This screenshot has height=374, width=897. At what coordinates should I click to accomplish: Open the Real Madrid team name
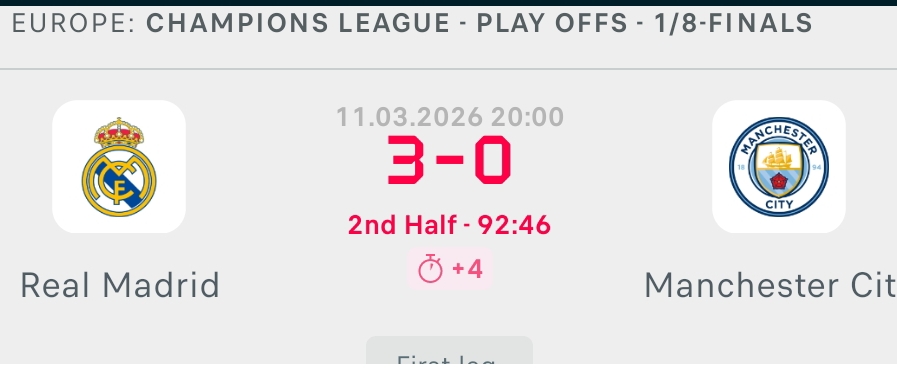pyautogui.click(x=120, y=285)
